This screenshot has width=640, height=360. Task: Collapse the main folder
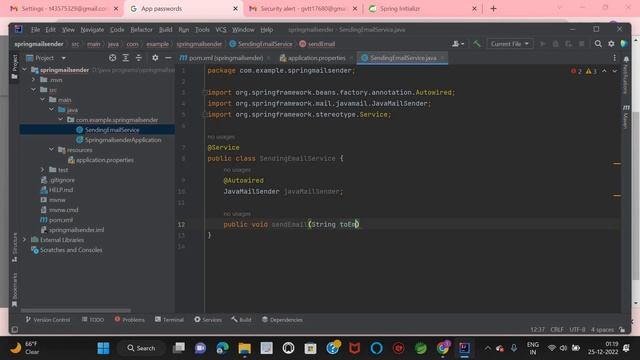[x=43, y=100]
